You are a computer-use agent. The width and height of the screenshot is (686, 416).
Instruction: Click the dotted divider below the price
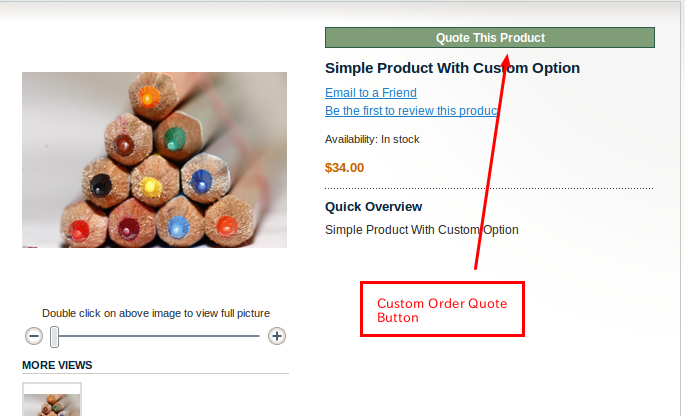[488, 188]
